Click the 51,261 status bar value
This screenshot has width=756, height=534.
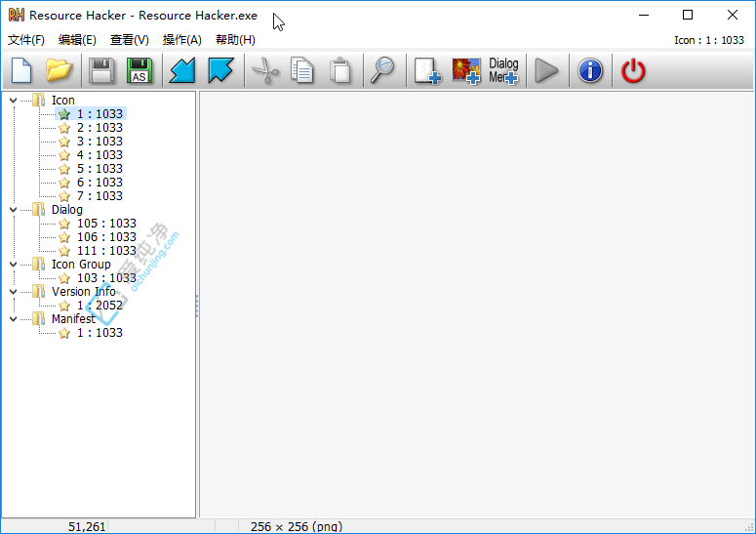87,527
